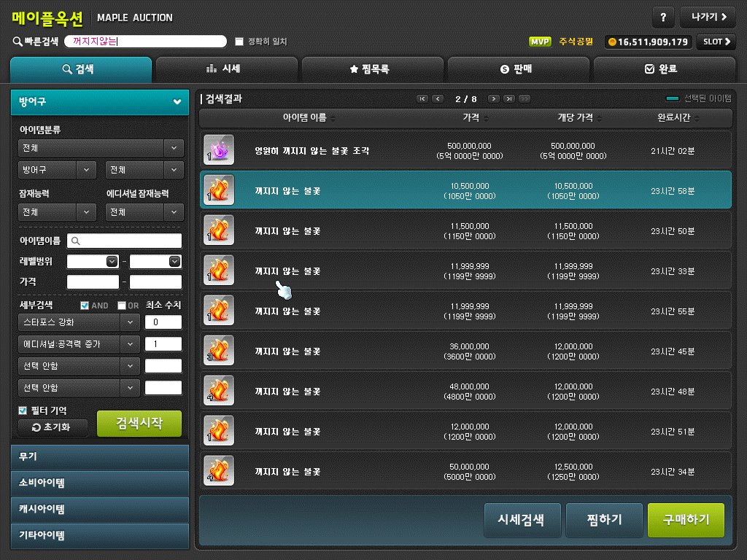The width and height of the screenshot is (747, 560).
Task: Click the green 구매하기 buy button
Action: tap(686, 519)
